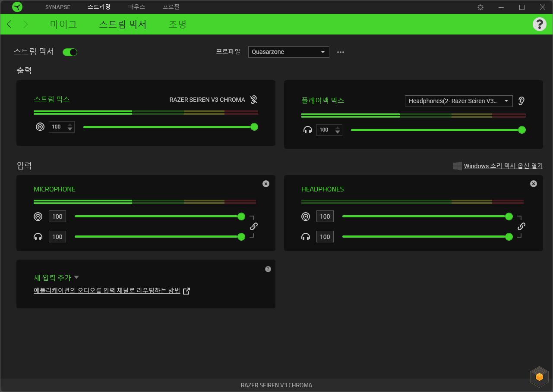Click the MICROPHONE playback volume value box
Image resolution: width=553 pixels, height=392 pixels.
click(x=57, y=237)
